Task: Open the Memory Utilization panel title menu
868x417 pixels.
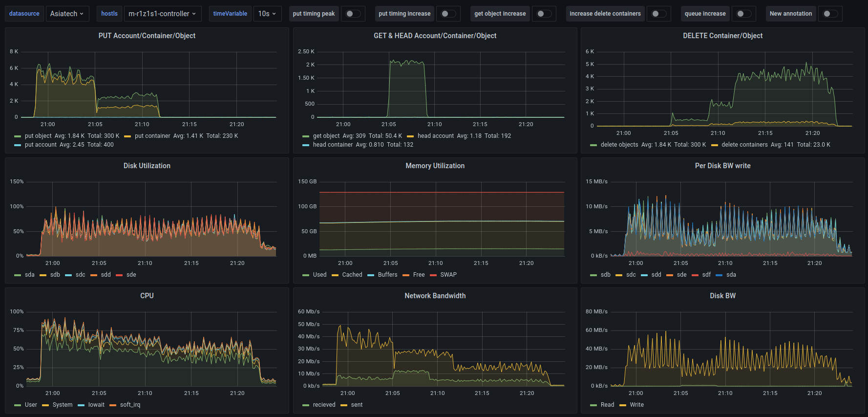Action: pos(435,166)
